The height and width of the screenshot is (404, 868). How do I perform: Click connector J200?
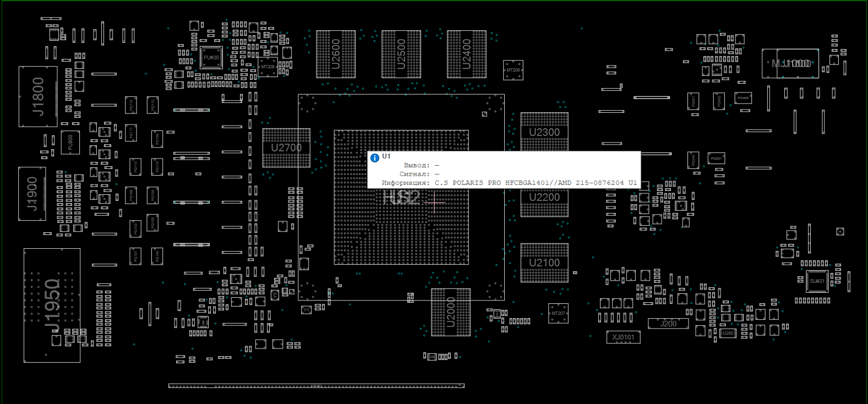[668, 324]
